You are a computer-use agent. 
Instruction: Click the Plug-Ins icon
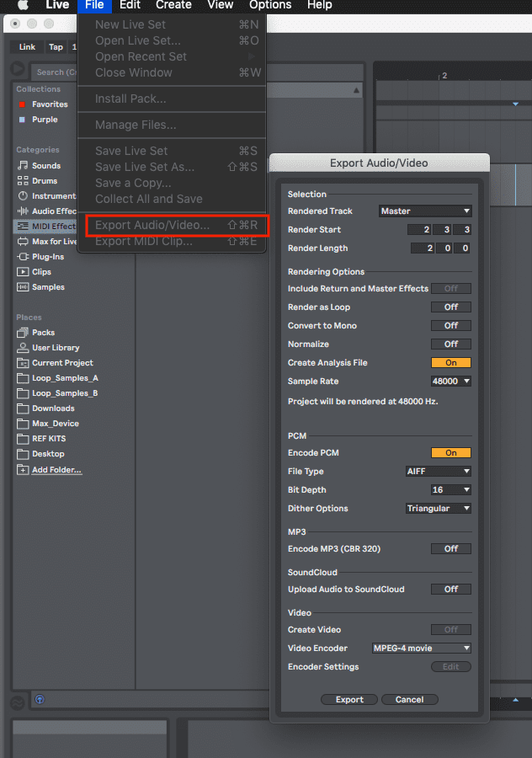pos(23,257)
